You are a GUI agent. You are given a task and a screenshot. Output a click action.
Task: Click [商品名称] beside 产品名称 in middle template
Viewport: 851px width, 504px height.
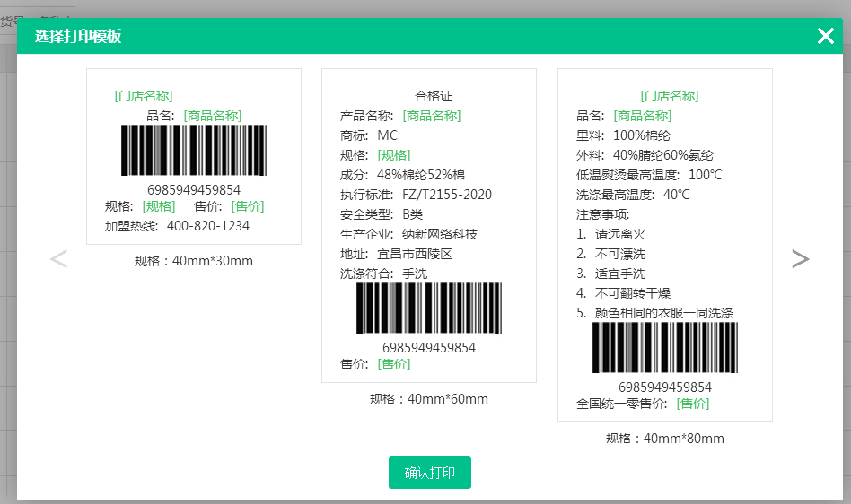pos(432,116)
